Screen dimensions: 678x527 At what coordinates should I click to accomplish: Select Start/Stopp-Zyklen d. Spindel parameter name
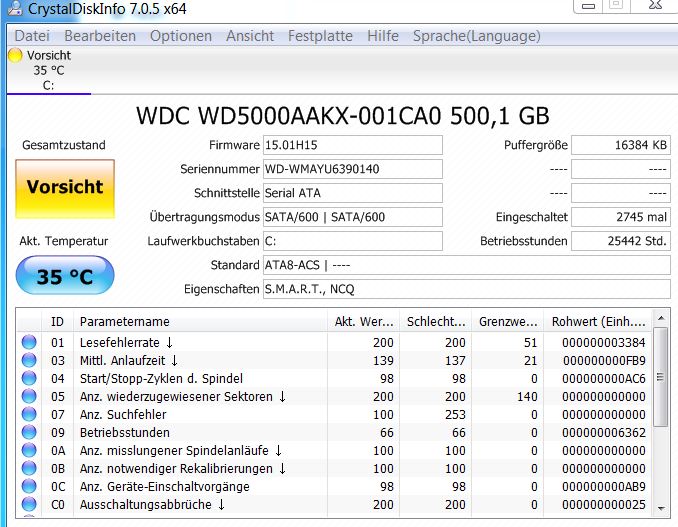161,379
